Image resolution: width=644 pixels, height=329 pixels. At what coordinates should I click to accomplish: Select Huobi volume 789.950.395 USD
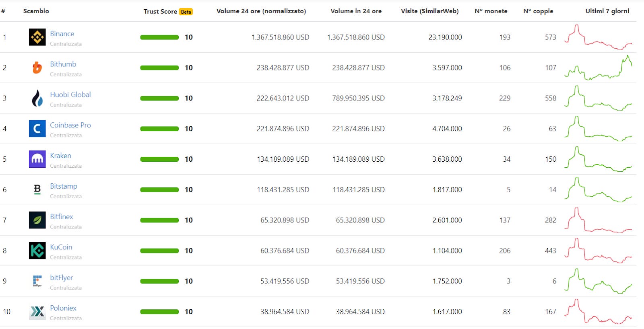click(358, 98)
